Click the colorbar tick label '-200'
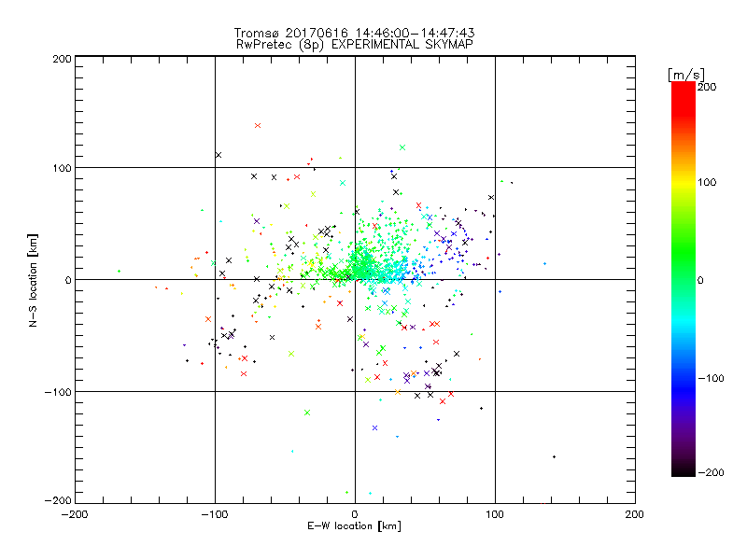Image resolution: width=747 pixels, height=560 pixels. pos(711,472)
